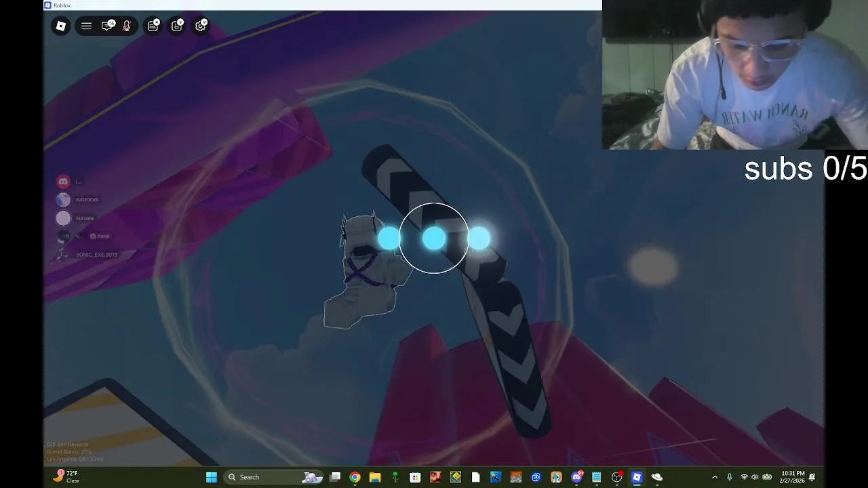Select player K4DOOM in list
Image resolution: width=868 pixels, height=488 pixels.
click(87, 200)
